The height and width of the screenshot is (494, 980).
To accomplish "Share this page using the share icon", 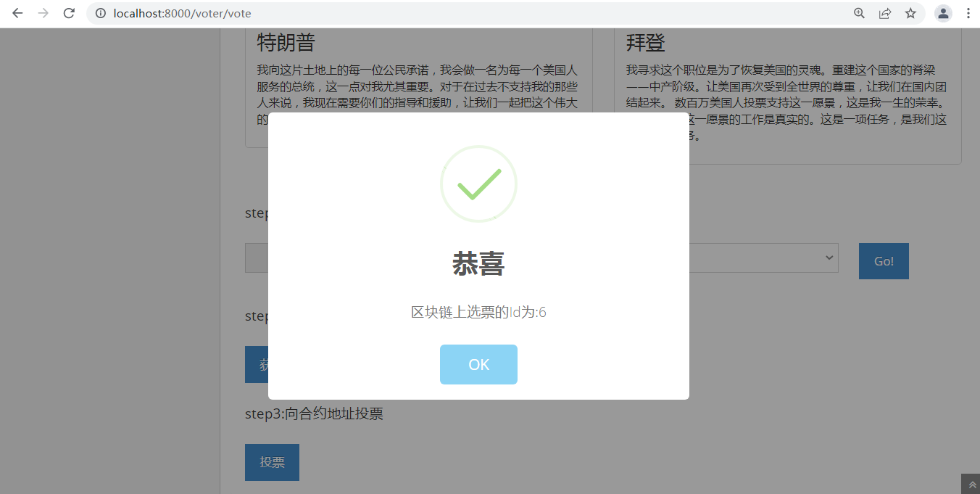I will pos(885,13).
